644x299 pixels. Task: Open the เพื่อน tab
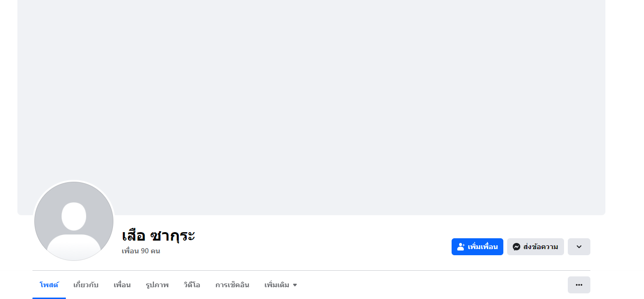tap(122, 285)
